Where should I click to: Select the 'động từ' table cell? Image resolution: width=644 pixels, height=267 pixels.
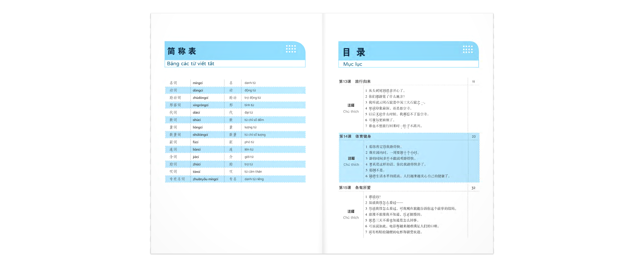pyautogui.click(x=250, y=90)
